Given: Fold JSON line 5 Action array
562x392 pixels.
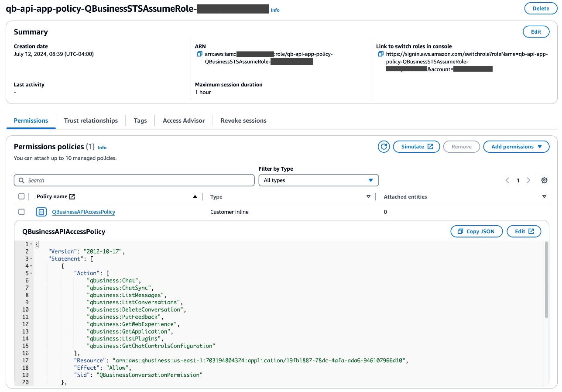Looking at the screenshot, I should pyautogui.click(x=31, y=273).
